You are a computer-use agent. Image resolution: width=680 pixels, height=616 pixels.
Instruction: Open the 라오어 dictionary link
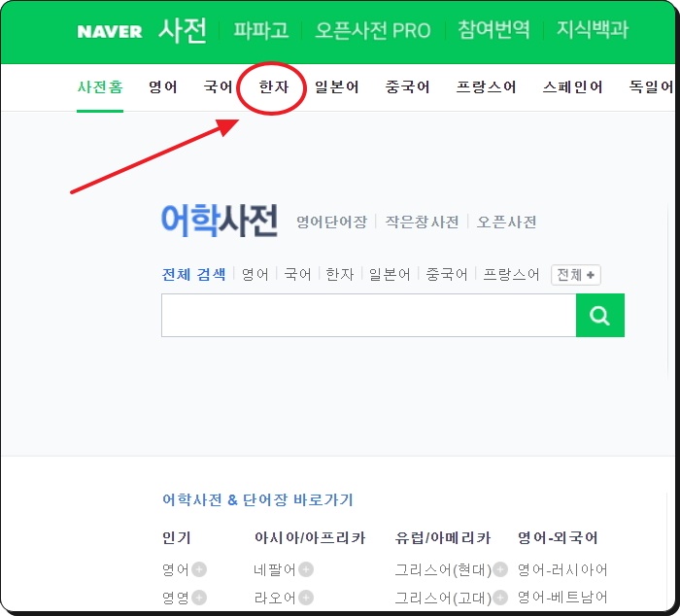(x=275, y=599)
